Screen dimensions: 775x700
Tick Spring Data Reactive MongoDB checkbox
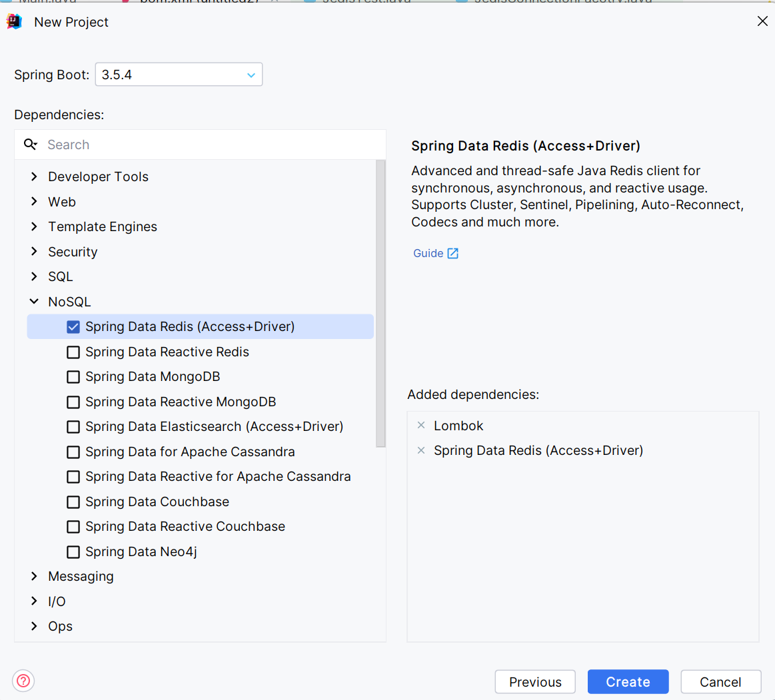pyautogui.click(x=73, y=402)
